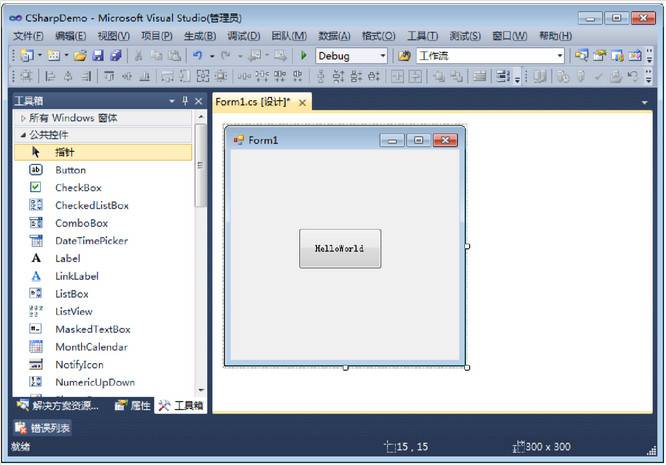Image resolution: width=666 pixels, height=465 pixels.
Task: Click the Align Lefts layout icon
Action: [x=50, y=76]
